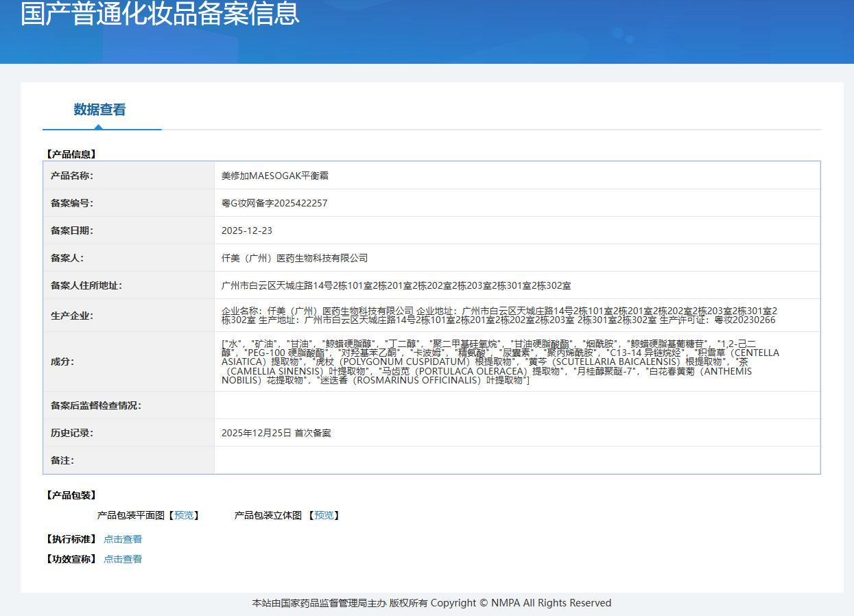
Task: Select the 备案日期 label cell
Action: pos(129,230)
